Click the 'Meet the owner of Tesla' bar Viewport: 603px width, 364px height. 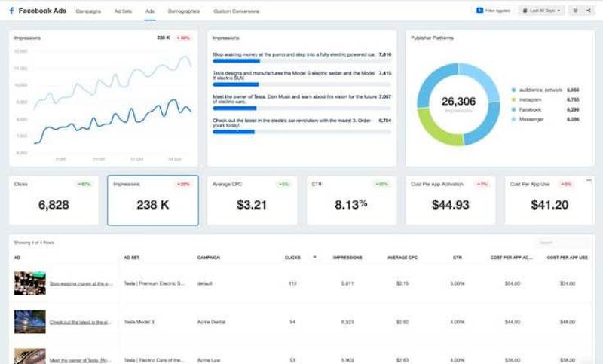(x=302, y=108)
